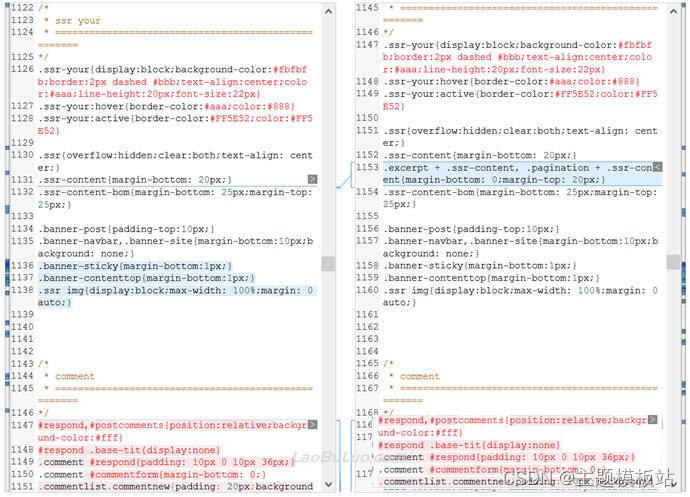Click left pane line 1131 .ssr-content margin-bottom rule
690x497 pixels.
[135, 180]
